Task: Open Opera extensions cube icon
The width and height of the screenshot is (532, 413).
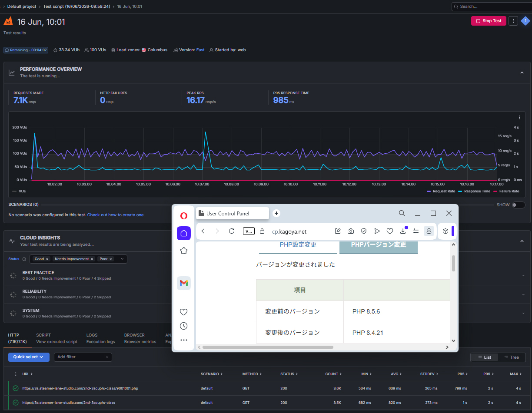Action: click(446, 231)
